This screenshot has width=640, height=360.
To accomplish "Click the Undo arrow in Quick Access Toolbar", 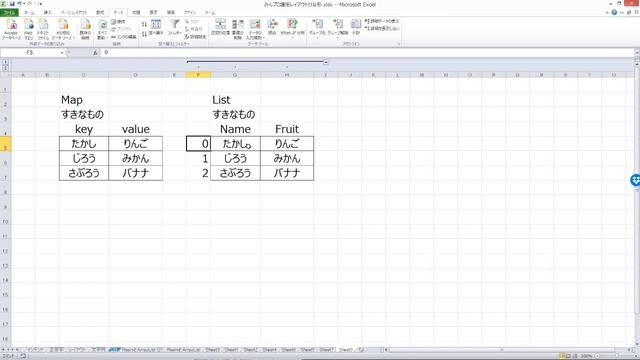I will pos(19,4).
